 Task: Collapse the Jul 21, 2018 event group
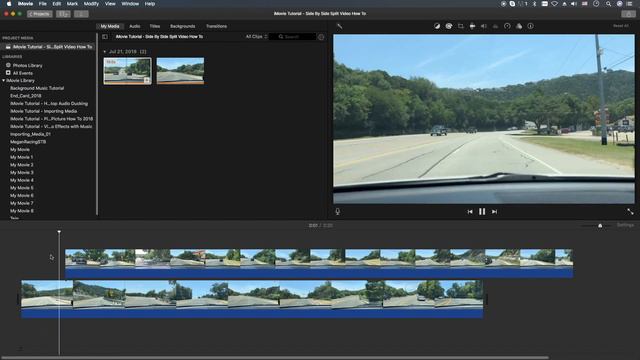[104, 52]
